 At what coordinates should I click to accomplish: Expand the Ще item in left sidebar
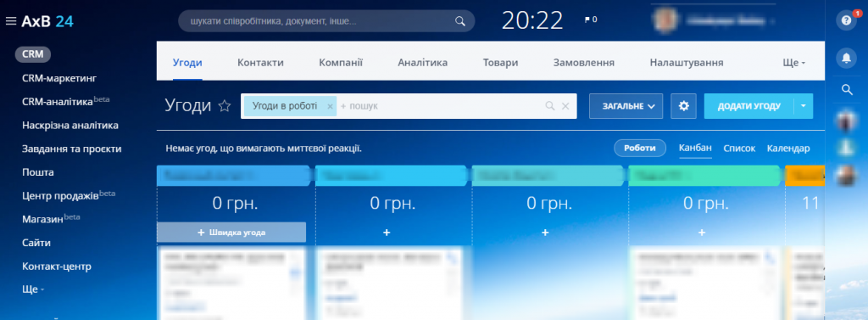(x=33, y=289)
